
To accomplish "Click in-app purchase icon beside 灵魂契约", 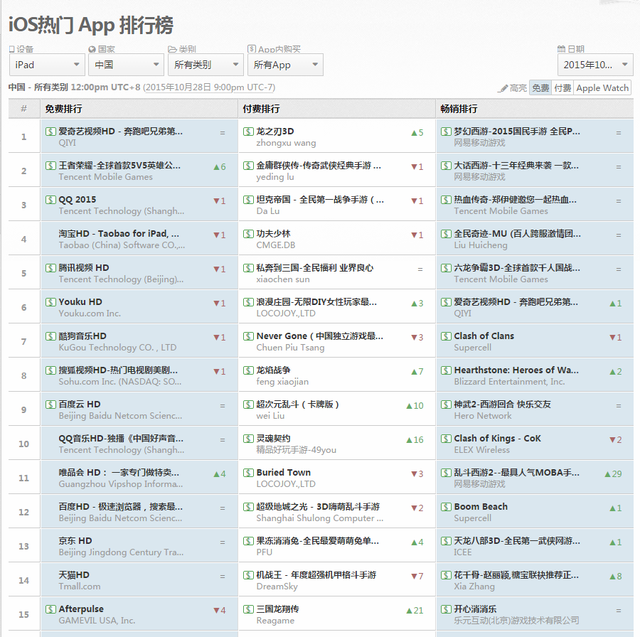I will click(248, 439).
